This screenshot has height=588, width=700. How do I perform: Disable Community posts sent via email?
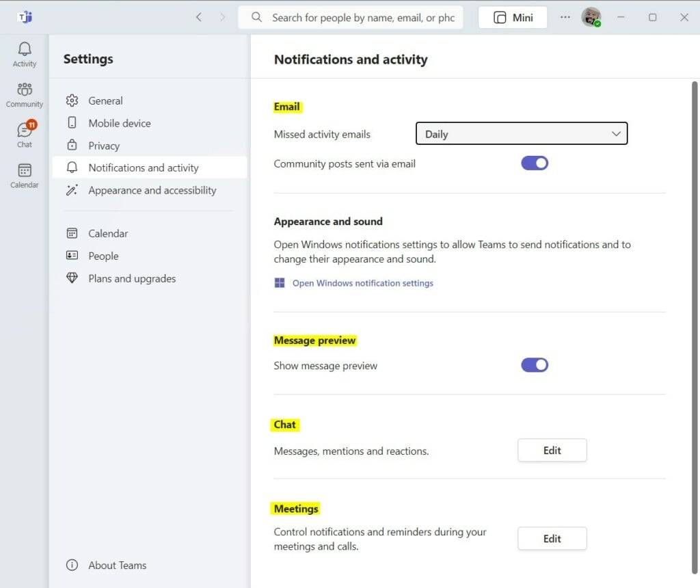535,163
